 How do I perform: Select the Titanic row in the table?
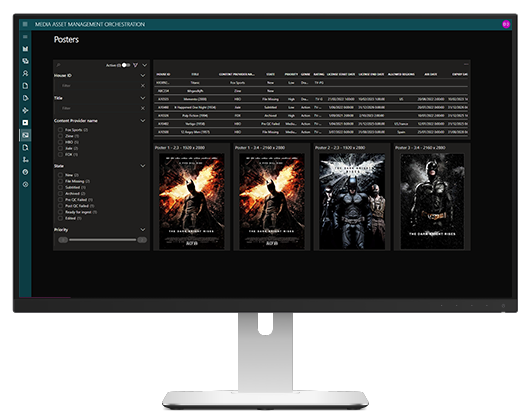tap(312, 83)
